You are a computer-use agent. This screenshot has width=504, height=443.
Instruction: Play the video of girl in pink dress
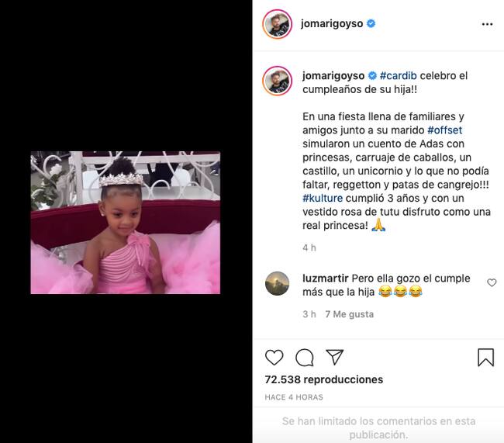pyautogui.click(x=126, y=223)
